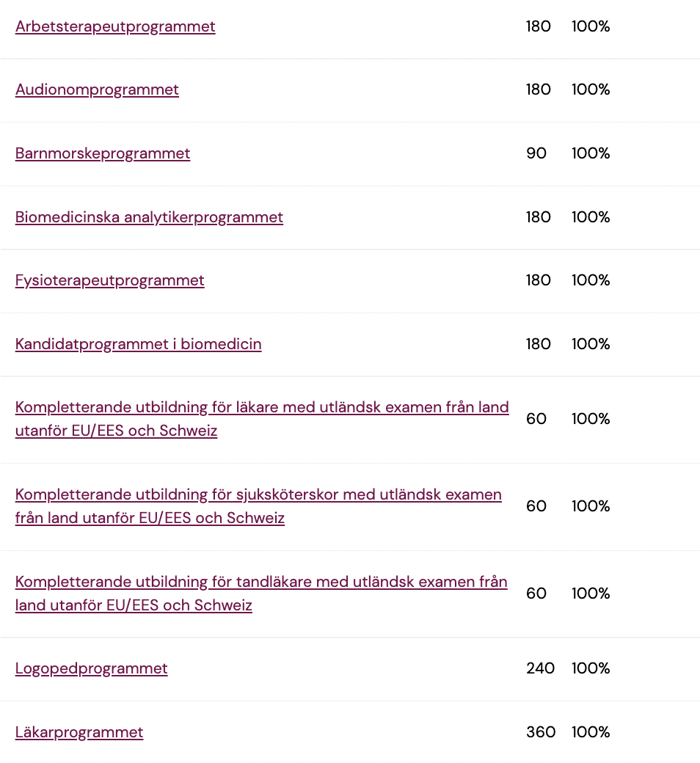Open the Arbetsterapeutprogrammet link
This screenshot has width=700, height=763.
115,26
